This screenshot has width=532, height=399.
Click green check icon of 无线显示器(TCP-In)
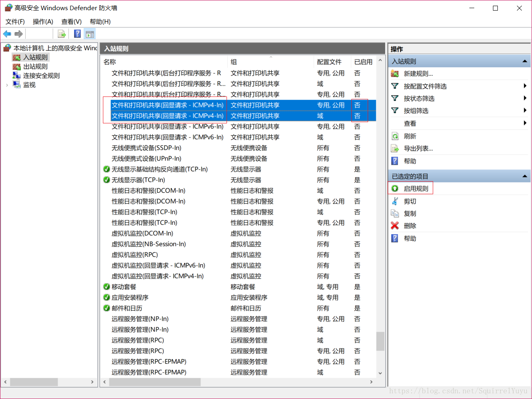pyautogui.click(x=107, y=180)
